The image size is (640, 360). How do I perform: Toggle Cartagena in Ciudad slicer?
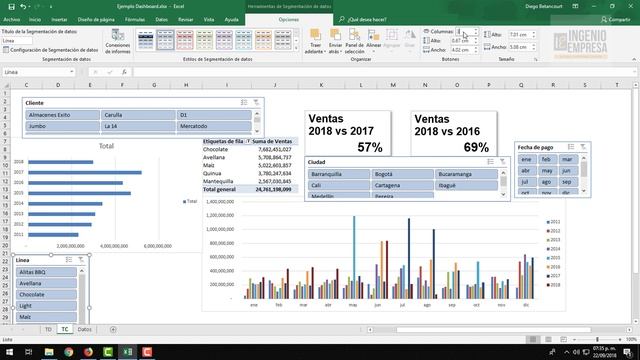pos(402,185)
